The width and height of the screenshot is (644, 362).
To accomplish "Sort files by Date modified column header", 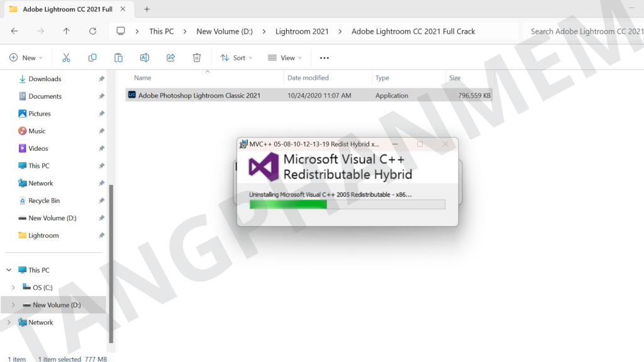I will (308, 78).
